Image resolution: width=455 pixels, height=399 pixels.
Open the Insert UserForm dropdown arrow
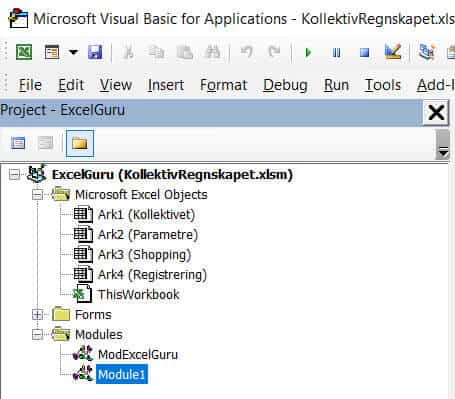tap(73, 52)
